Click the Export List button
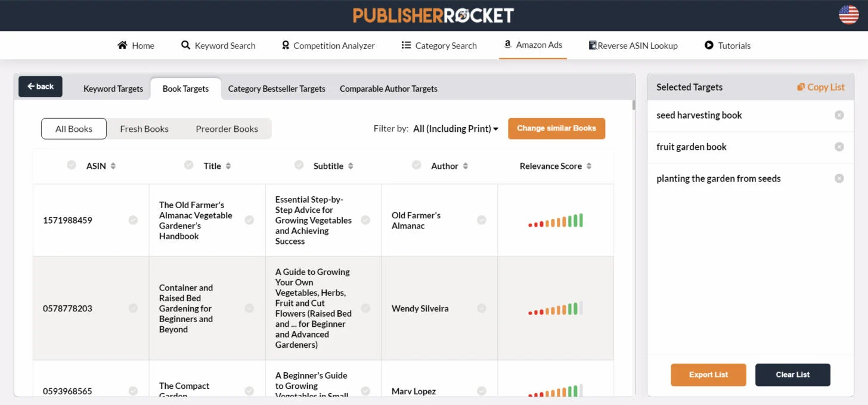Screen dimensions: 868x405 tap(708, 375)
